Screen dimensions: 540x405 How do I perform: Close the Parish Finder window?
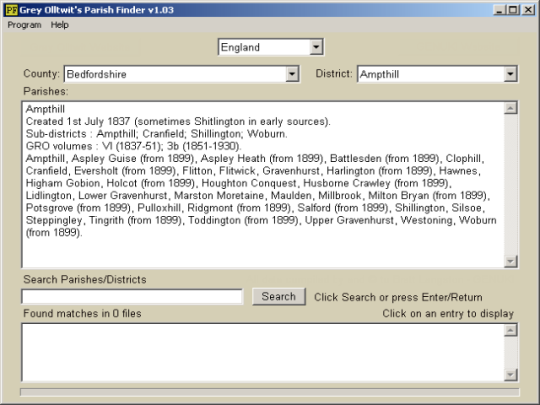(x=528, y=10)
